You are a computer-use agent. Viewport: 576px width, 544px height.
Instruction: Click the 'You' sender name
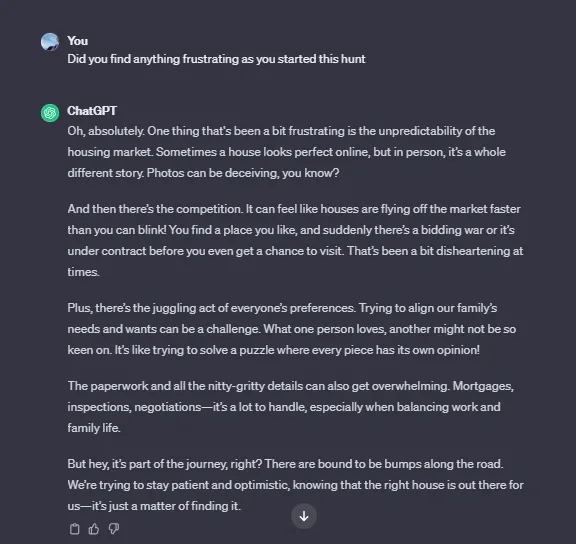78,41
